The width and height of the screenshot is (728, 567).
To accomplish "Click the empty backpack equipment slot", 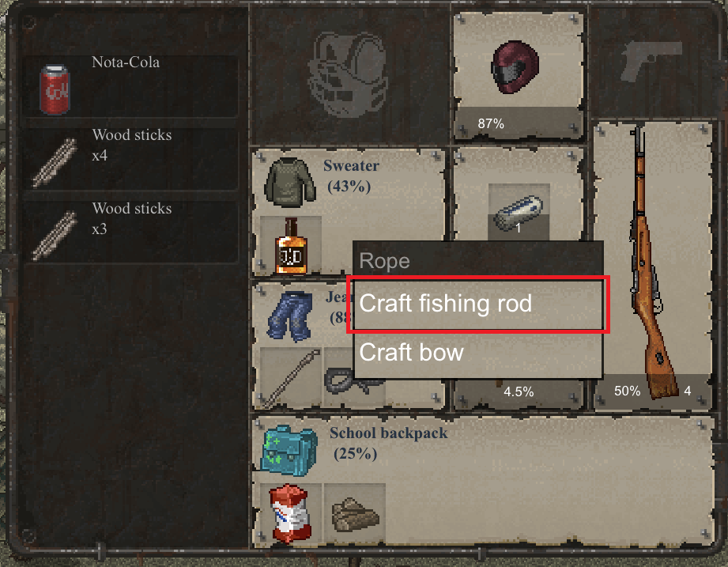I will pos(349,74).
